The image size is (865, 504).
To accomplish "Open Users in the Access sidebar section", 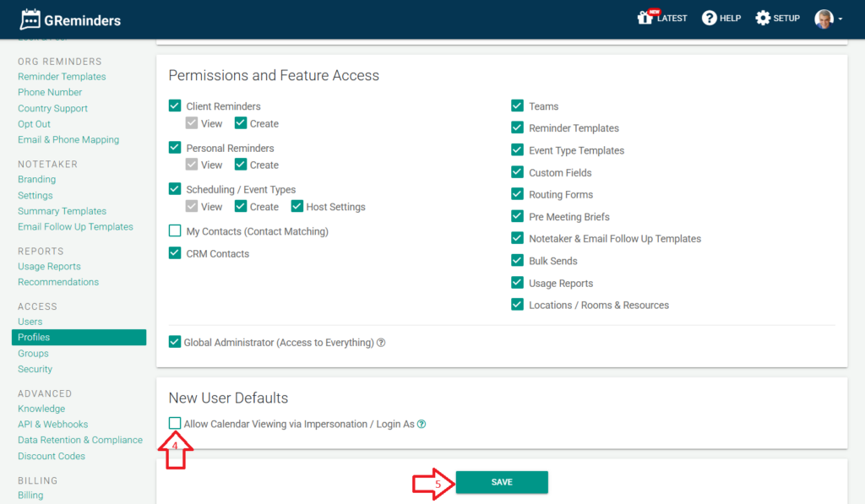I will pos(30,322).
